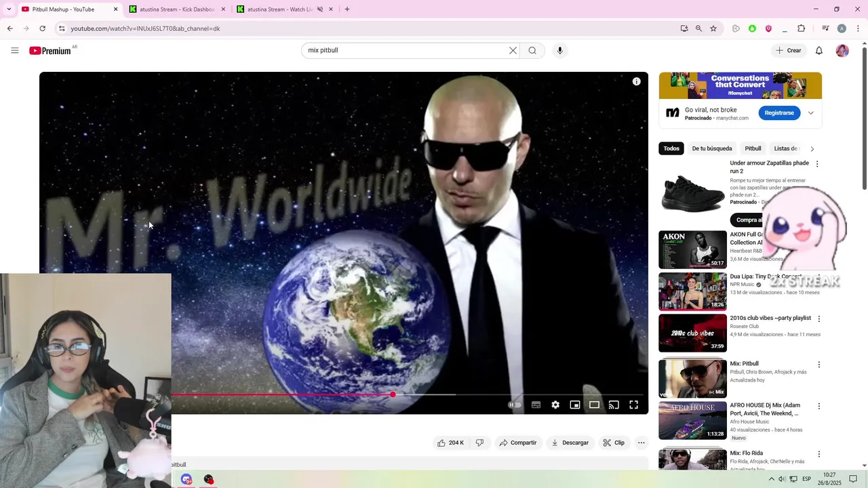Open options for Under armour ad
Image resolution: width=868 pixels, height=488 pixels.
817,164
